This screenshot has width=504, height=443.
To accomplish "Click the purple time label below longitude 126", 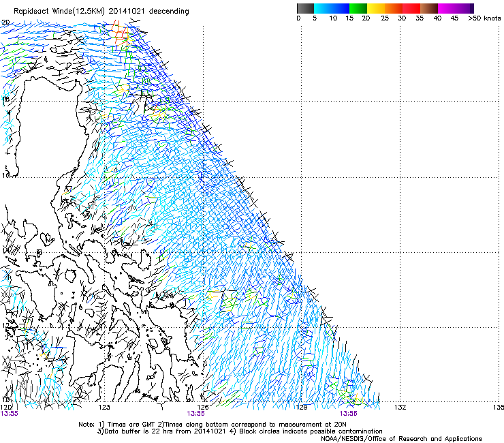I will 195,414.
